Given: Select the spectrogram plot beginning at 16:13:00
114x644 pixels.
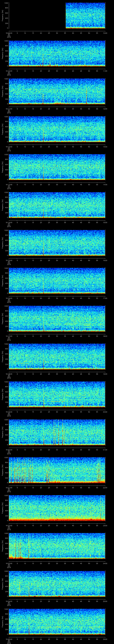Looking at the screenshot, I should coord(57,167).
